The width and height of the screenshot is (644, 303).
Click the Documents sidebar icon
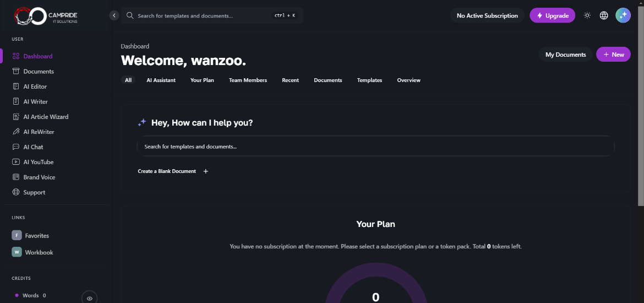[x=16, y=72]
